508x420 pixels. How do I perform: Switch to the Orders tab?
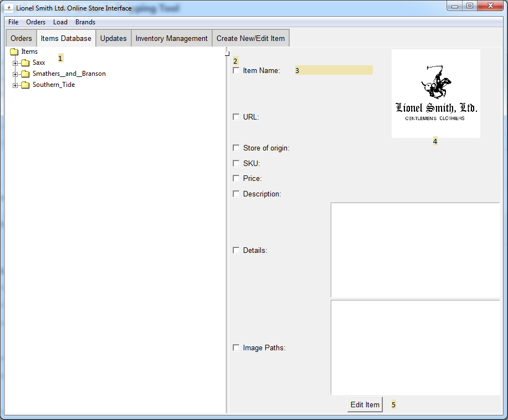click(21, 39)
